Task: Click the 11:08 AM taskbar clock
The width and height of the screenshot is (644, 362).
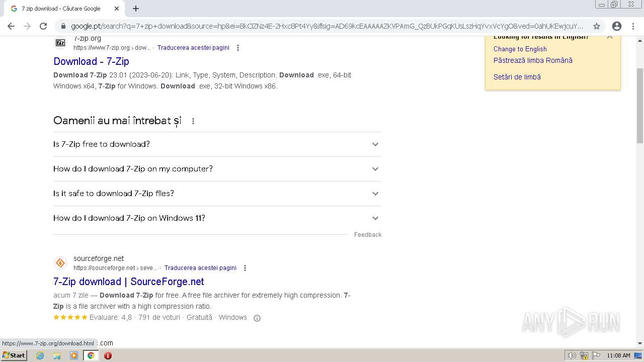Action: tap(618, 355)
